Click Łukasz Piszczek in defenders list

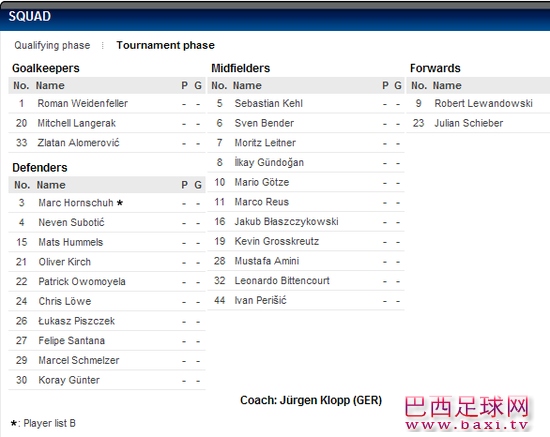coord(76,321)
